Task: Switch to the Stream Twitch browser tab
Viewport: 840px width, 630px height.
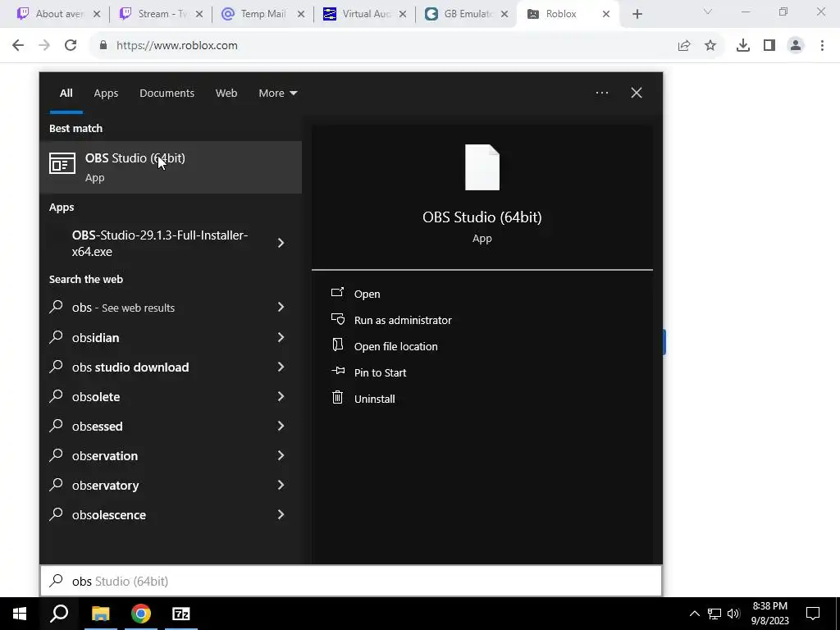Action: (162, 14)
